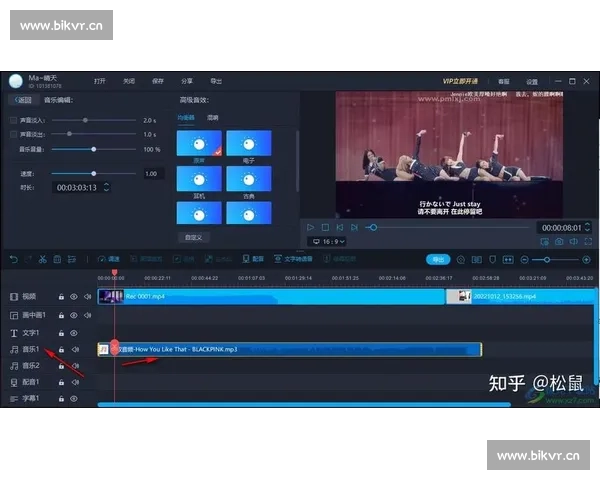
Task: Open the 配音 voice-over tool
Action: tap(253, 259)
